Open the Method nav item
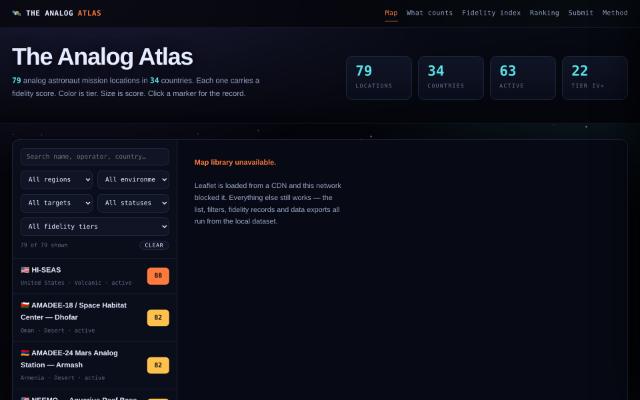Viewport: 640px width, 400px height. tap(615, 13)
